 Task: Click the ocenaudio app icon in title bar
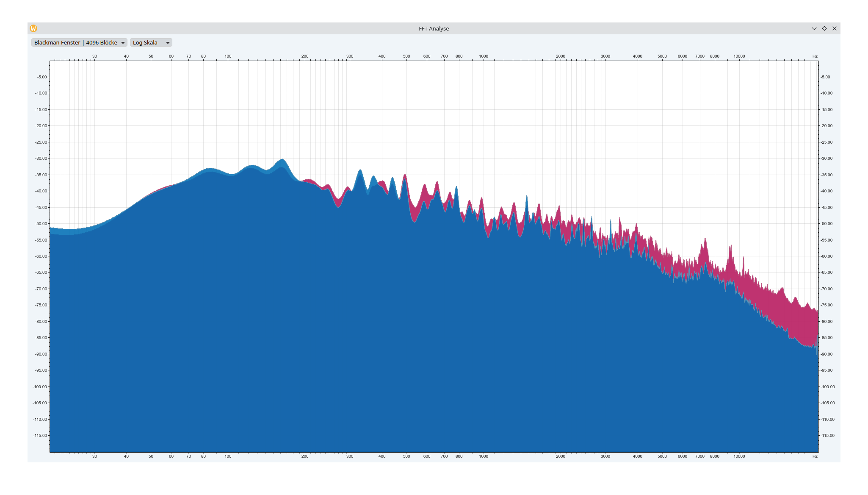tap(33, 28)
